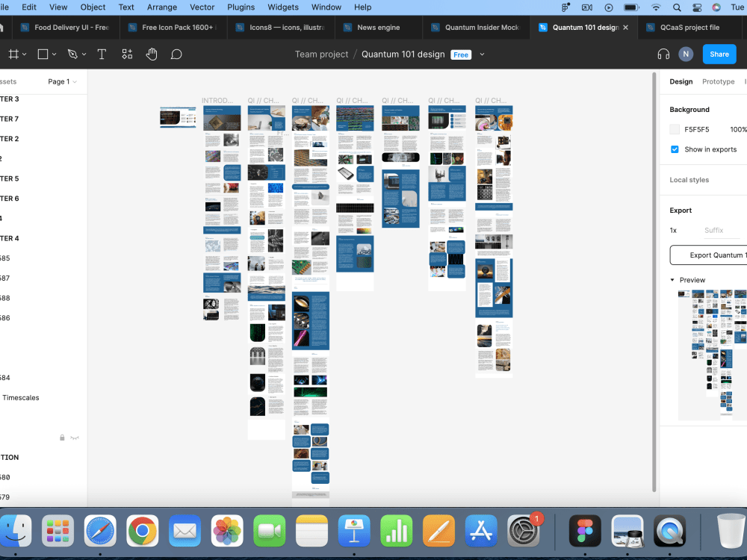Click the canvas vertical scrollbar

point(654,282)
